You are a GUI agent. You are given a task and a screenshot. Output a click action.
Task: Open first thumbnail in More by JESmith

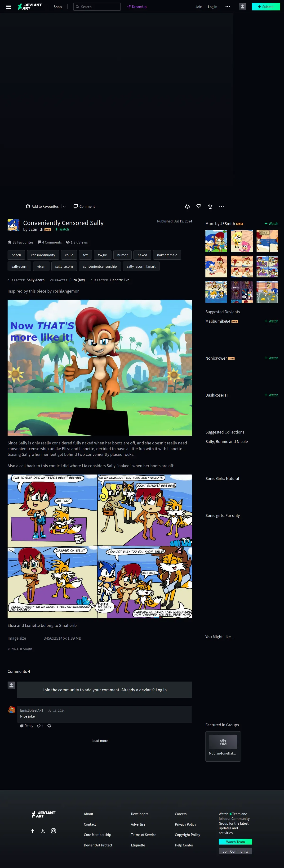click(216, 241)
